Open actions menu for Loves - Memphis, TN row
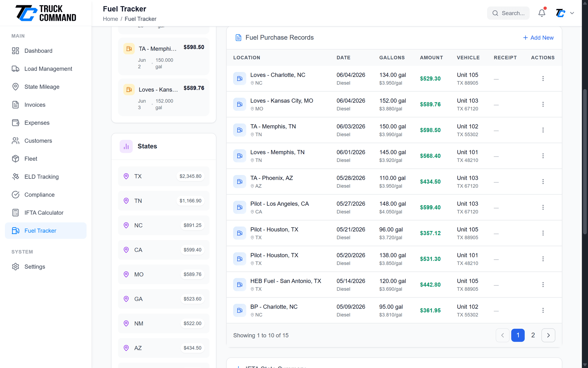 coord(543,156)
